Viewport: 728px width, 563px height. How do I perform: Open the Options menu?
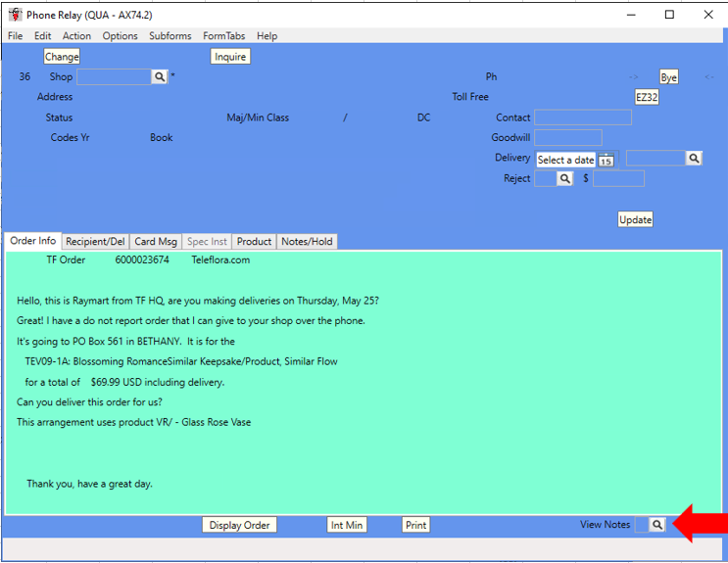(x=120, y=36)
